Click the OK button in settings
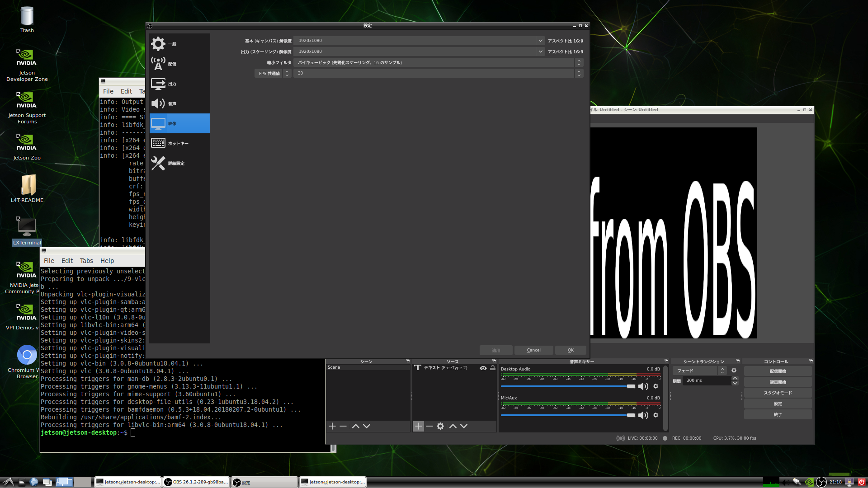The height and width of the screenshot is (488, 868). pos(571,350)
